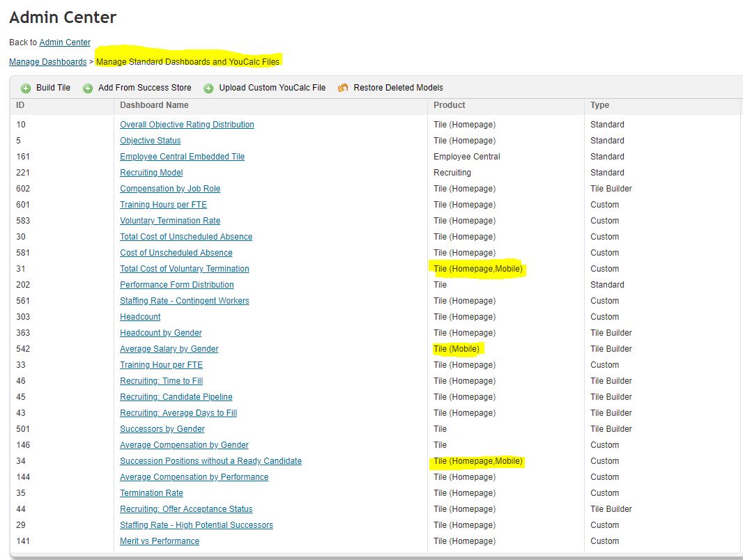This screenshot has width=743, height=560.
Task: Open Overall Objective Rating Distribution dashboard
Action: tap(187, 125)
